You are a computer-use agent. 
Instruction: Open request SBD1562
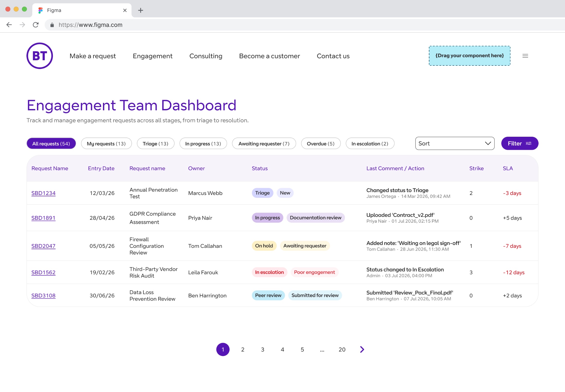43,272
